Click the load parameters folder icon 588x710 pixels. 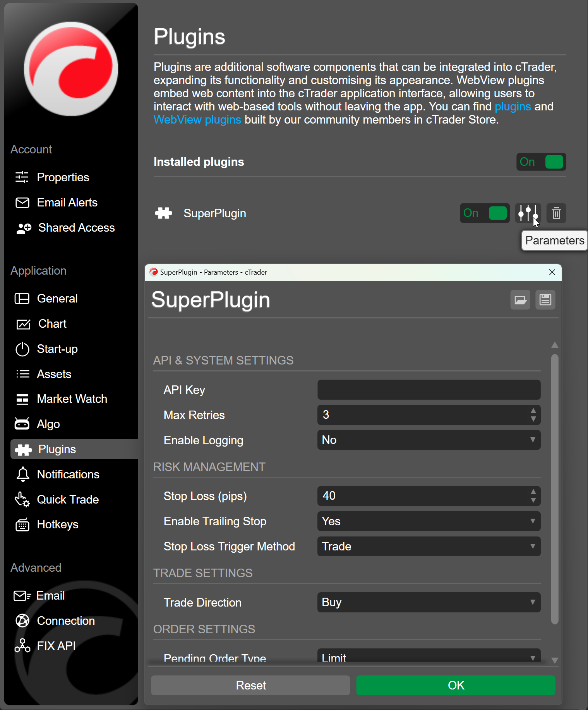pos(520,300)
